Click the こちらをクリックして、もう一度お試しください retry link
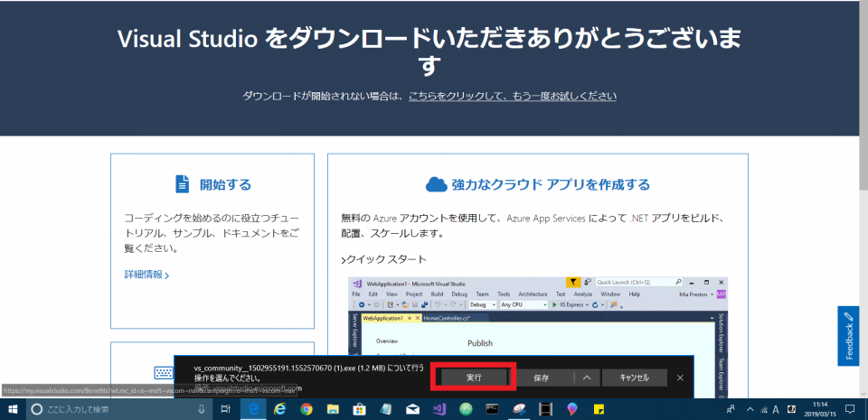The image size is (868, 420). tap(513, 96)
